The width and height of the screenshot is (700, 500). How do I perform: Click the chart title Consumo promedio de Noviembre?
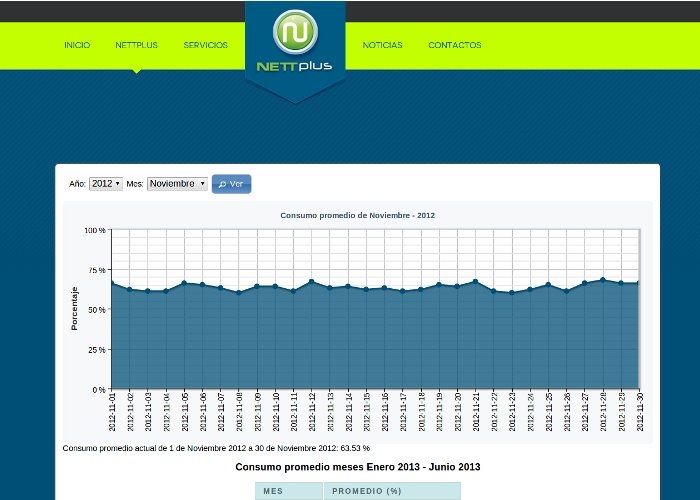pyautogui.click(x=357, y=215)
